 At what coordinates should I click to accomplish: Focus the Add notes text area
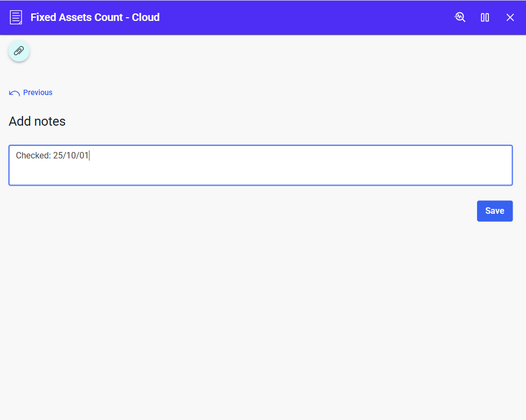(261, 165)
